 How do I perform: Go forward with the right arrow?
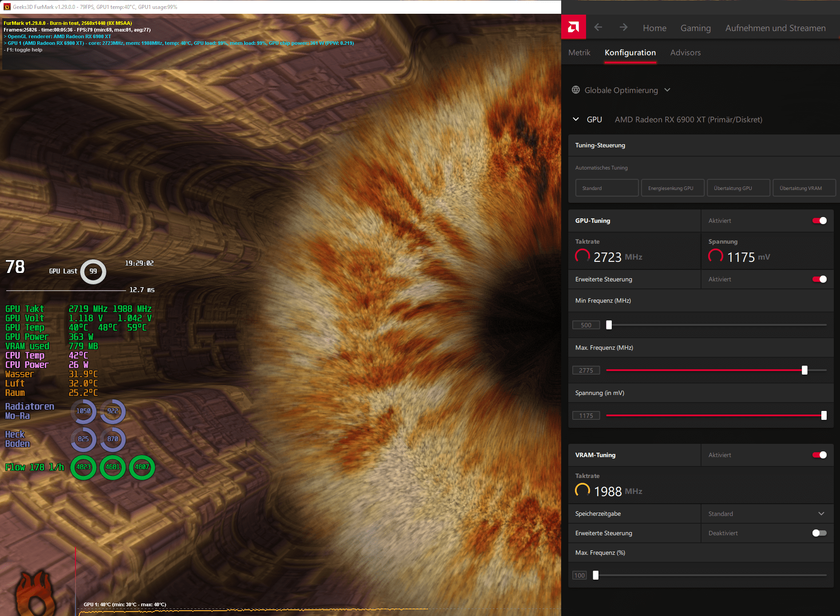[x=623, y=28]
